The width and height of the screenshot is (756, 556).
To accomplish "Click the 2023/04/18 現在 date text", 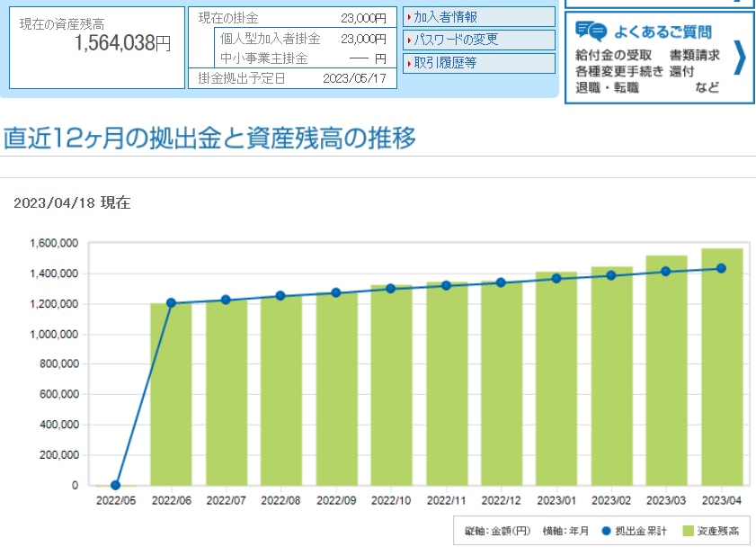I will (72, 202).
